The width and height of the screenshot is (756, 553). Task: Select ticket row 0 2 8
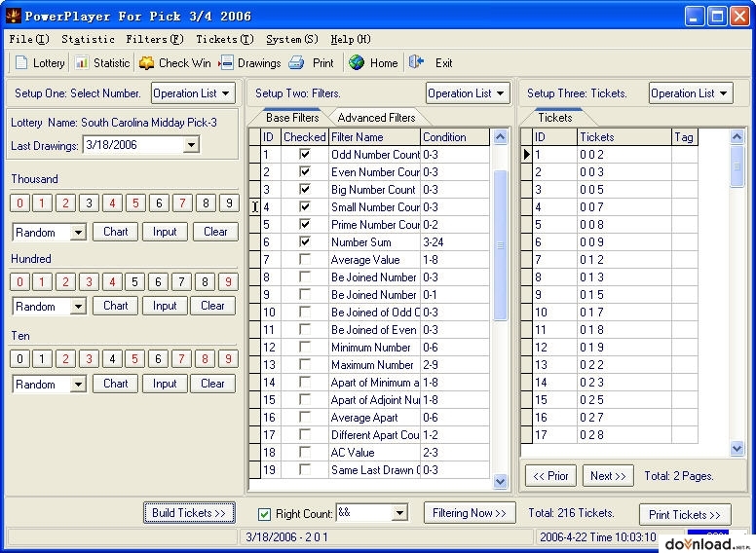pos(610,434)
